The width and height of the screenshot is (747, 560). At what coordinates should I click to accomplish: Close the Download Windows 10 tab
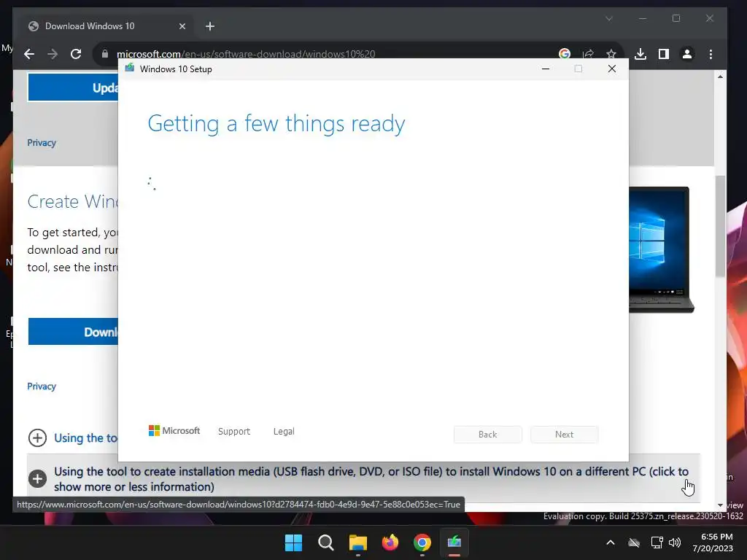pos(182,26)
